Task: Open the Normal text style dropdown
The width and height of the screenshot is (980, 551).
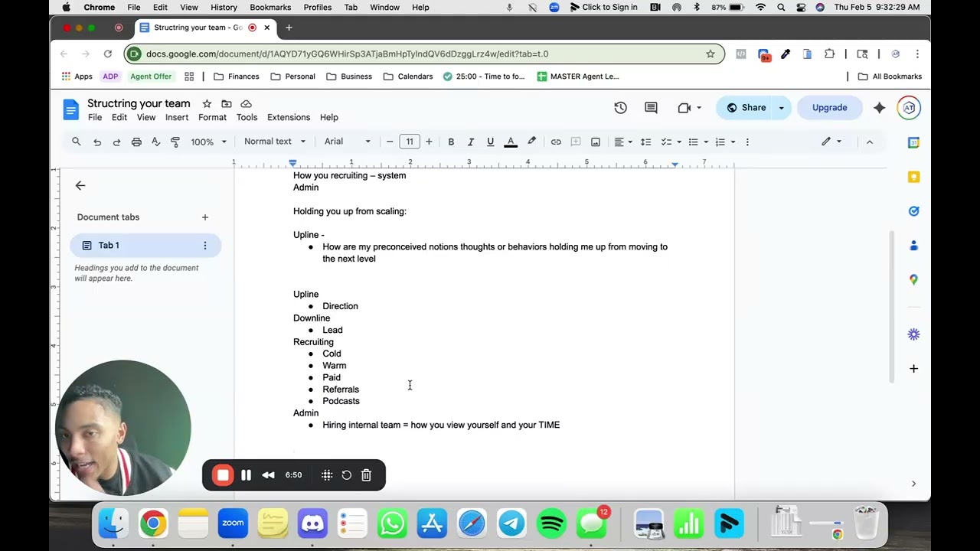Action: [275, 142]
